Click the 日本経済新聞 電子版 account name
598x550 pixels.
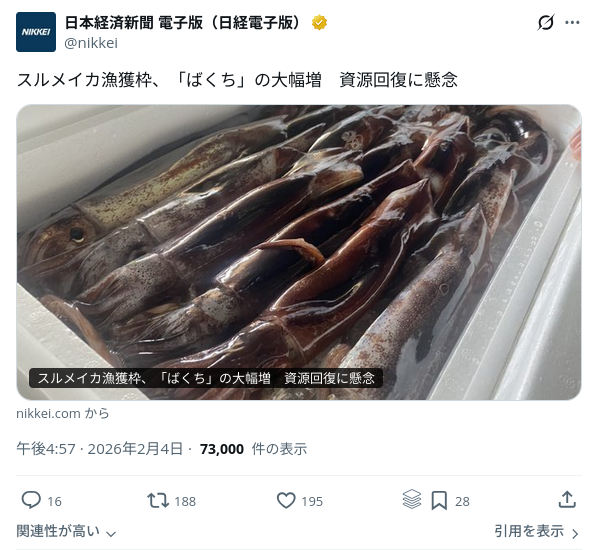pyautogui.click(x=184, y=23)
